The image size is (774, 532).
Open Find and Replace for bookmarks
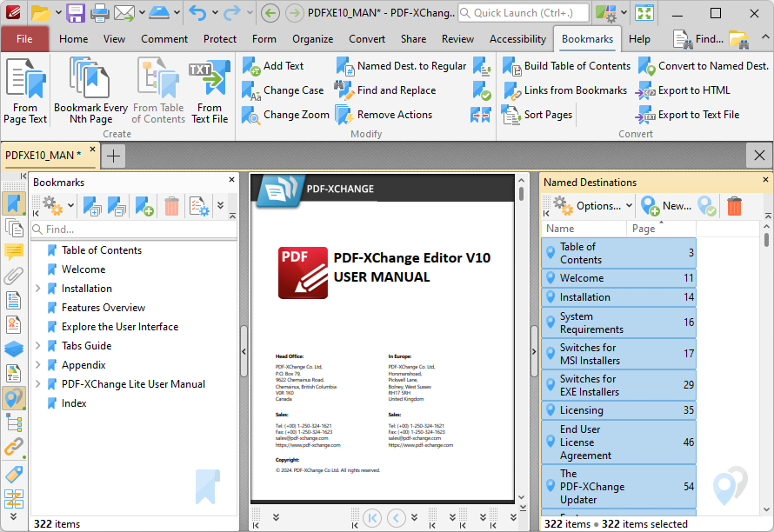click(x=385, y=90)
